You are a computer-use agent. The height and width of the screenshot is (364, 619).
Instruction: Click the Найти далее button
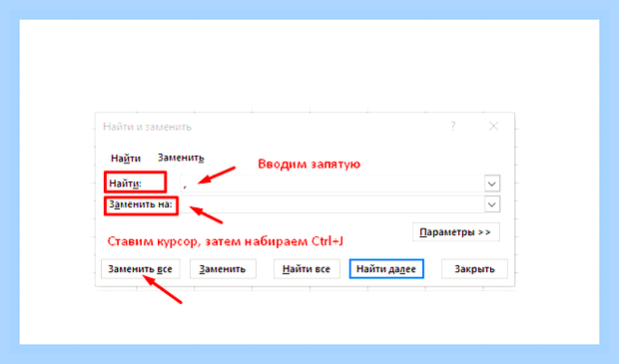coord(386,269)
